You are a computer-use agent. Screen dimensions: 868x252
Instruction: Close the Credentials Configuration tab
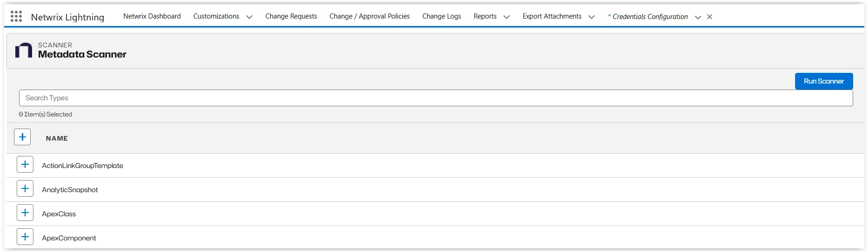coord(710,17)
